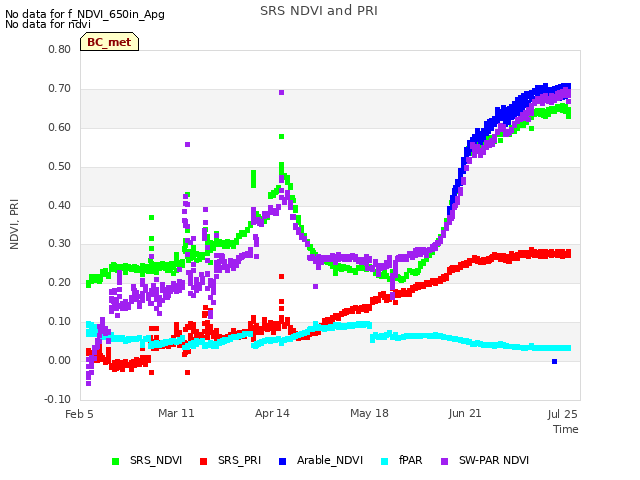Click the x-axis title Time
The height and width of the screenshot is (480, 640).
[x=566, y=429]
